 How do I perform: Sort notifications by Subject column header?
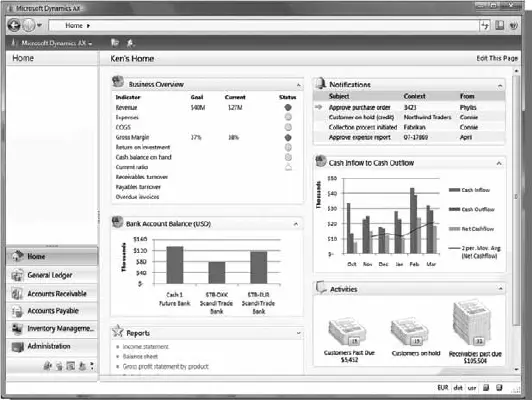[339, 96]
